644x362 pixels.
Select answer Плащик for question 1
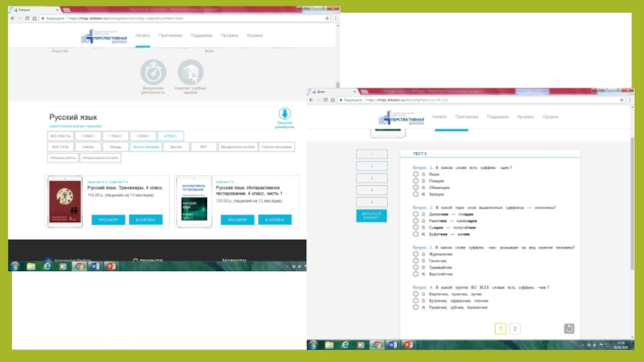tap(415, 180)
